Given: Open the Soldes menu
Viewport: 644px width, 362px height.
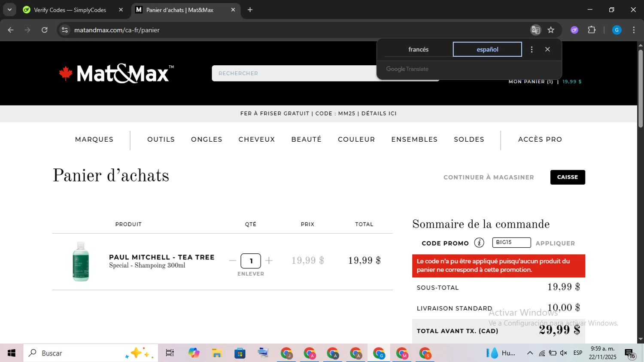Looking at the screenshot, I should pos(469,140).
